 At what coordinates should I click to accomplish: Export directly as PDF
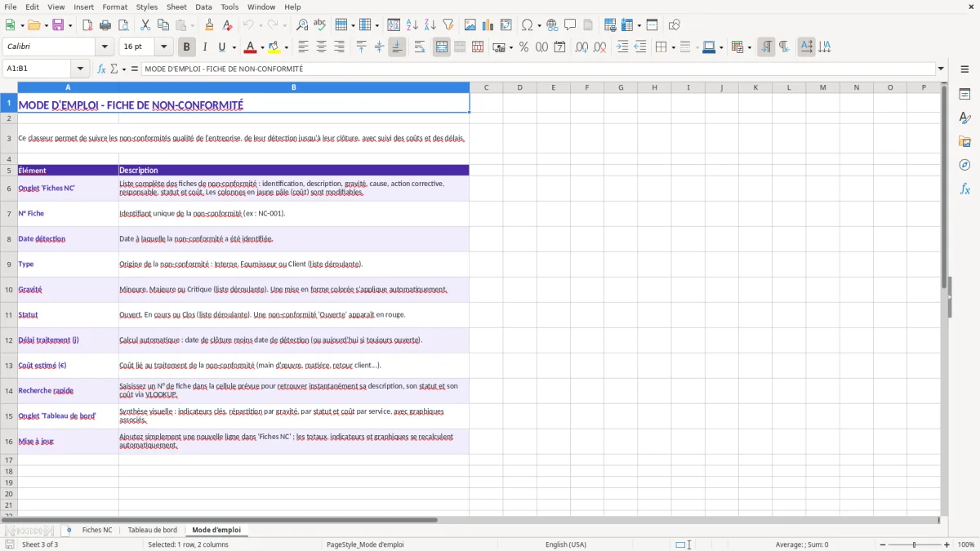87,25
